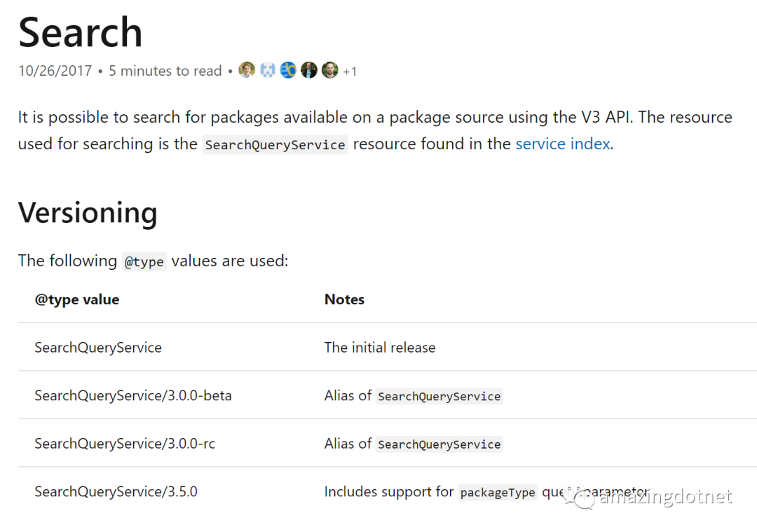Click the @type value column header

point(77,299)
